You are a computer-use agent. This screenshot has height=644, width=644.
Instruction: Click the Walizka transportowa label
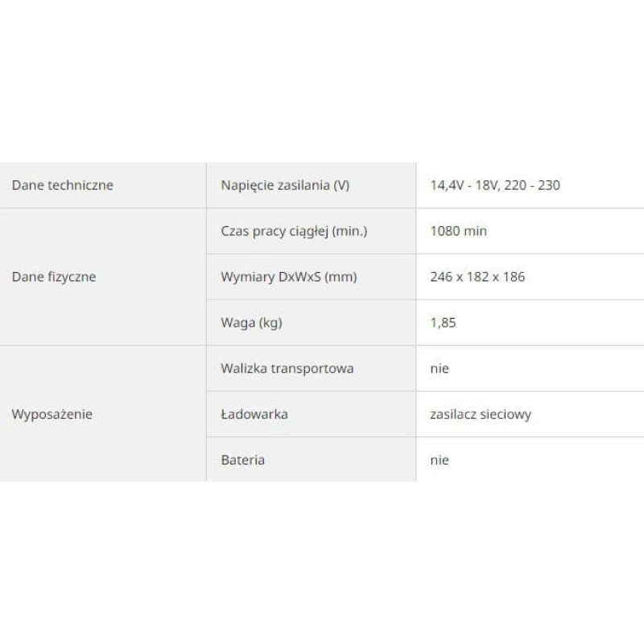[x=287, y=369]
